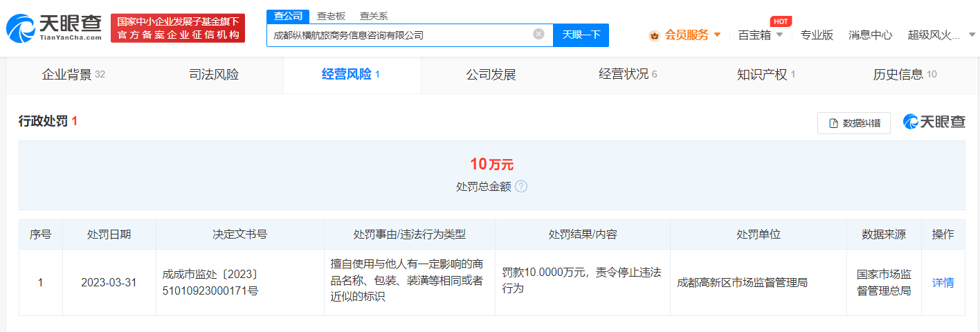Switch to the 查老板 search tab
980x332 pixels.
point(331,16)
